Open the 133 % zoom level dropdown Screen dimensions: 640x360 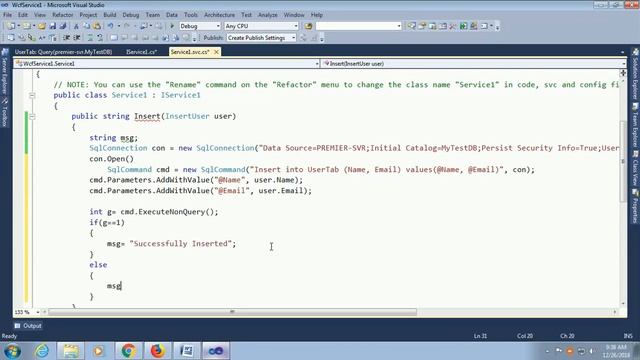pos(38,312)
